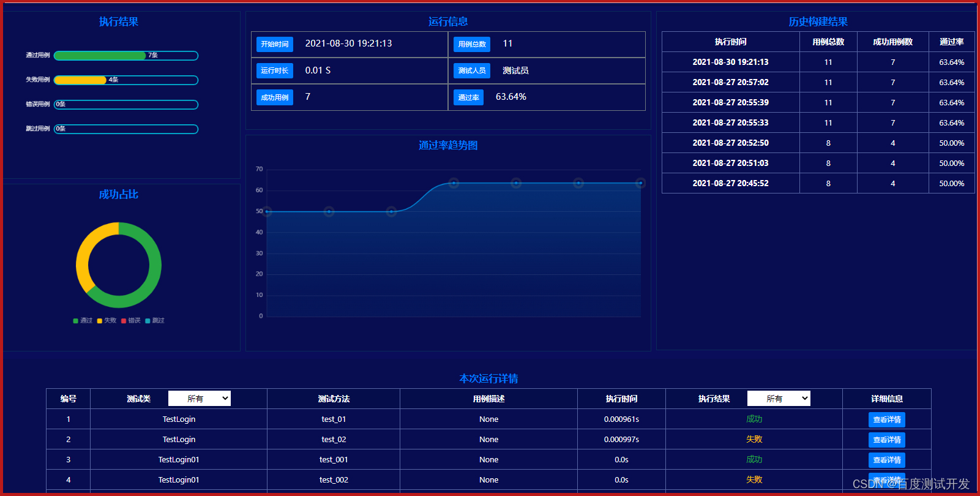This screenshot has width=980, height=496.
Task: Toggle the 失败 legend item in pie chart
Action: point(107,320)
